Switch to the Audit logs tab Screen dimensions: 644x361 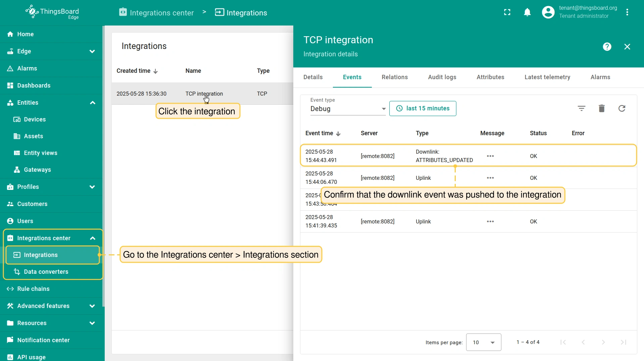[x=442, y=77]
